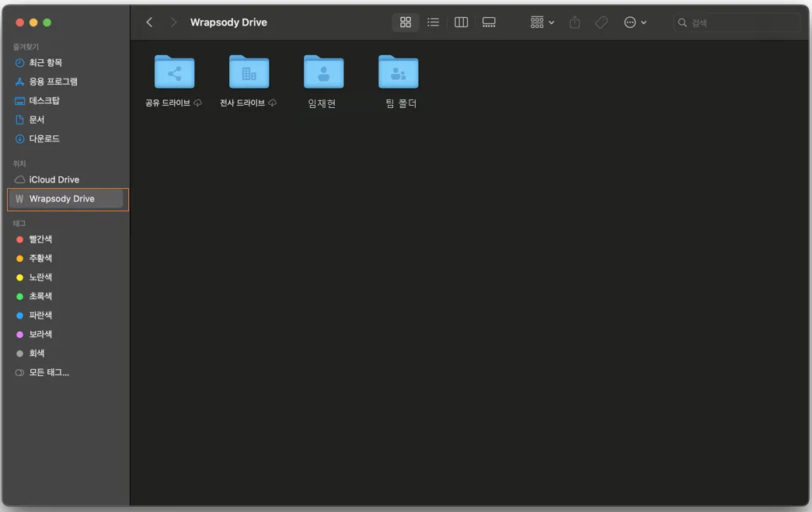Switch to icon grid view
812x512 pixels.
[x=406, y=23]
